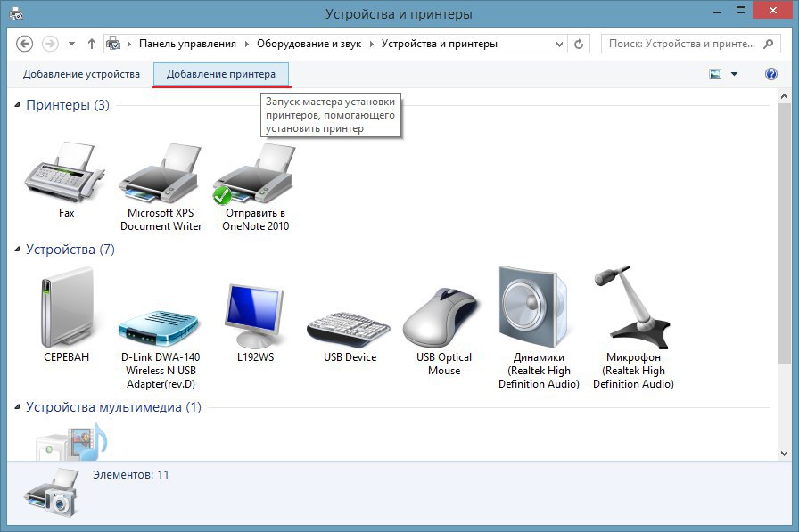Click the scrollbar down arrow

[784, 453]
